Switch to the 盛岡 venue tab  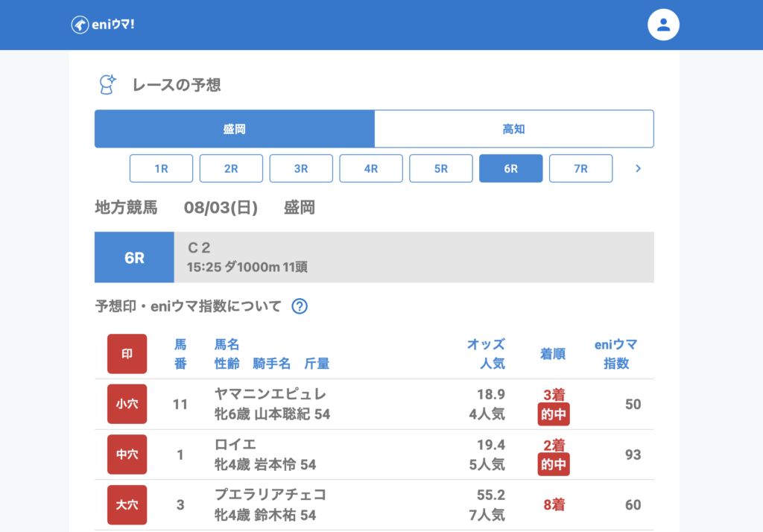tap(234, 129)
